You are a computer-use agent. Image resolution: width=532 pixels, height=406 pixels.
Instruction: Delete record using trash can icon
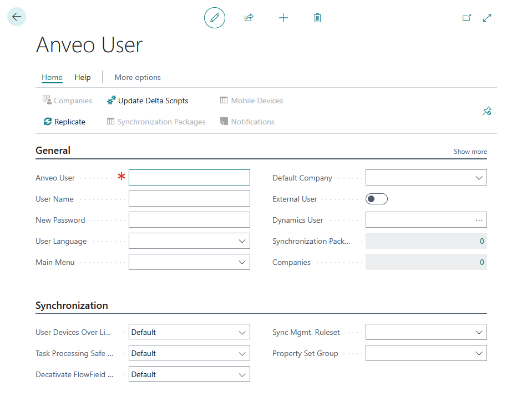click(x=317, y=18)
